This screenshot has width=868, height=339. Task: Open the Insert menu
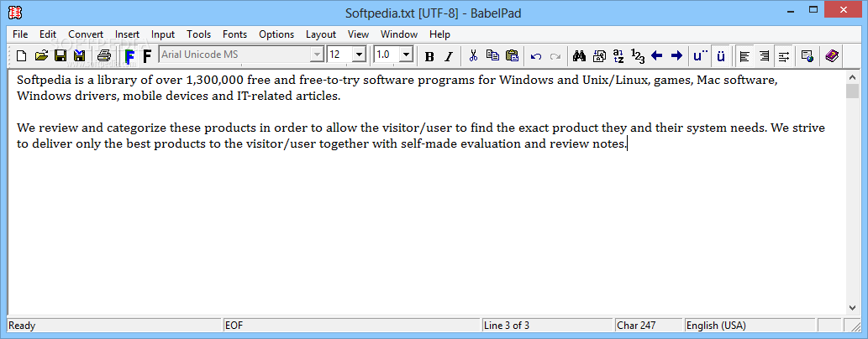click(x=128, y=34)
